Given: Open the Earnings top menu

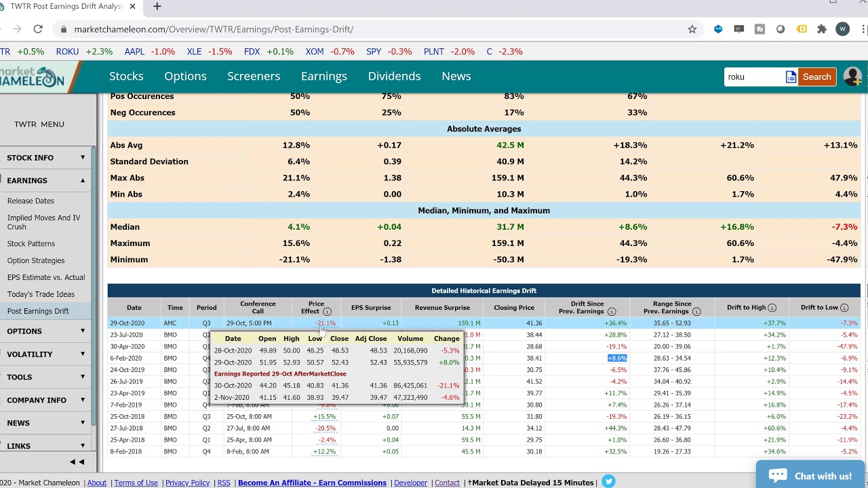Looking at the screenshot, I should [x=324, y=77].
